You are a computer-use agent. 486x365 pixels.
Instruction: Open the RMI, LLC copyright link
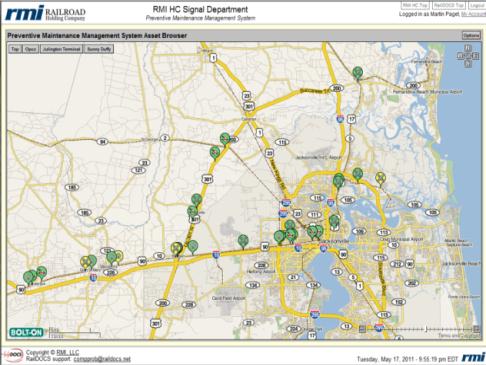point(68,352)
